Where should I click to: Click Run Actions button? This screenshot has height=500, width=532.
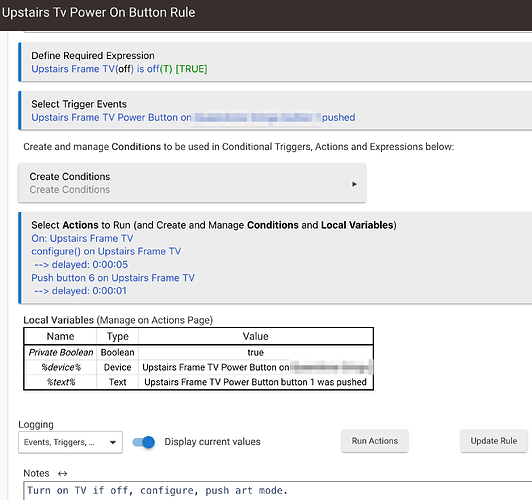pyautogui.click(x=375, y=441)
